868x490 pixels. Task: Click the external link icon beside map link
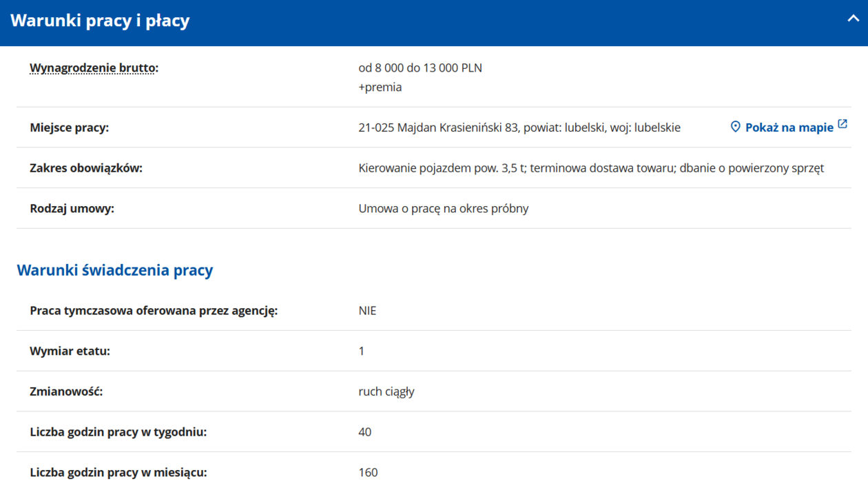coord(843,124)
